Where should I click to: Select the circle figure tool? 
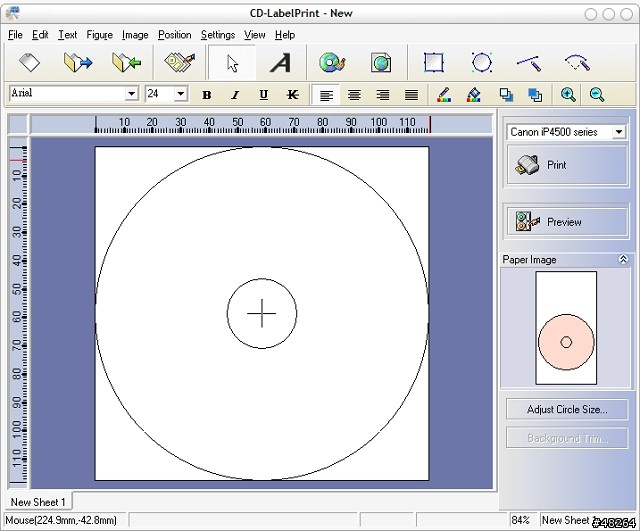point(482,63)
